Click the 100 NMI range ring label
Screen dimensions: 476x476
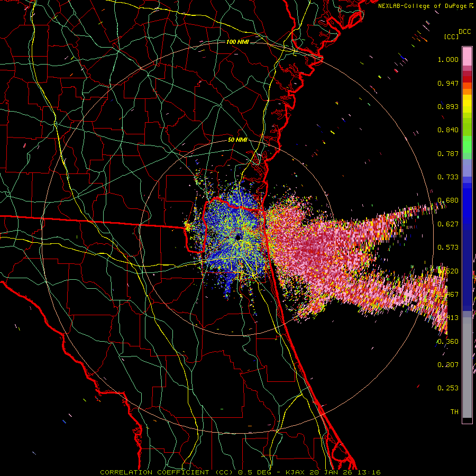tap(237, 42)
